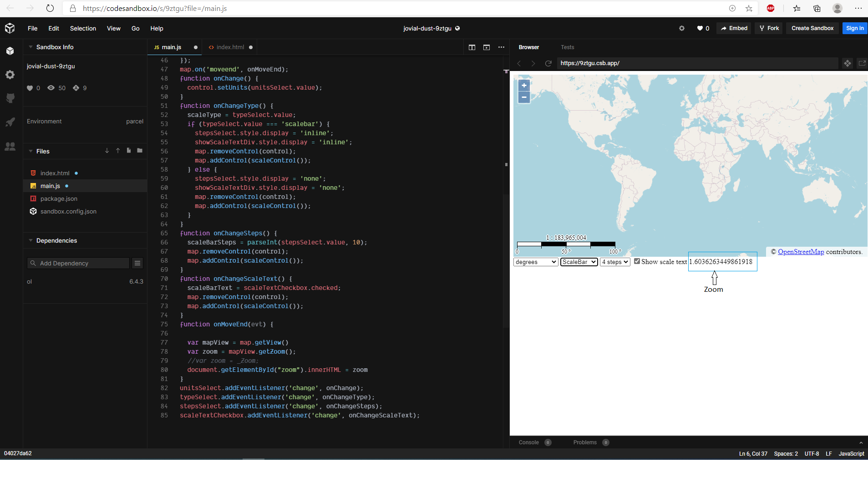The width and height of the screenshot is (868, 493).
Task: Open the ScaleBar type dropdown
Action: coord(579,262)
